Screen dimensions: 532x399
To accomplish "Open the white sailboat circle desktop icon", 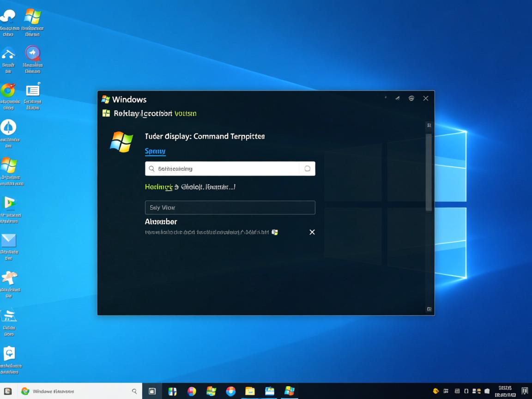I will [8, 127].
